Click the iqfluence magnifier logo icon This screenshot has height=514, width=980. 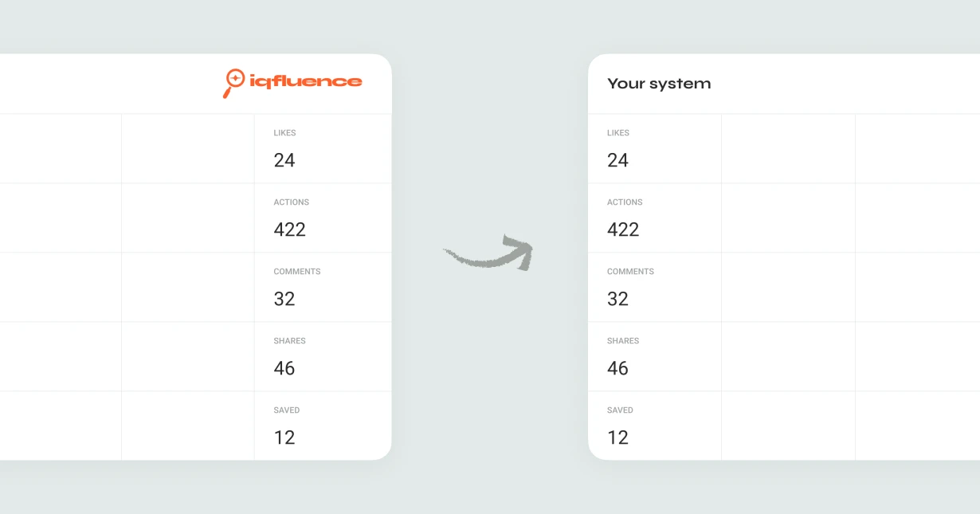(233, 82)
